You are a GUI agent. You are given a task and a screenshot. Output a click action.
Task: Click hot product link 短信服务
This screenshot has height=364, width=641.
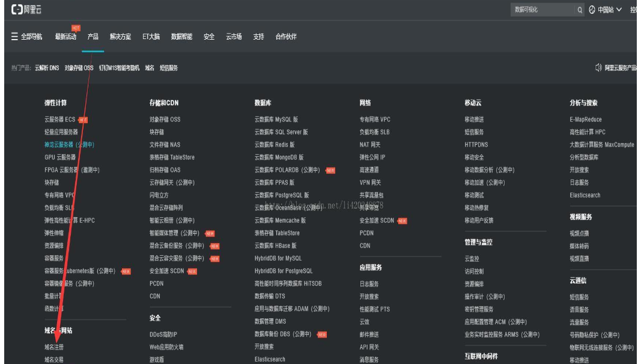(x=168, y=68)
